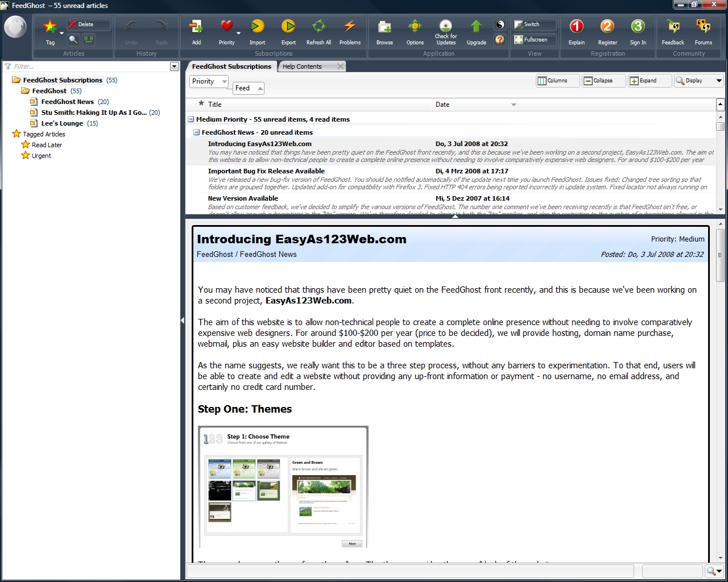Open the Priority grouping dropdown
Viewport: 728px width, 582px height.
(x=208, y=81)
